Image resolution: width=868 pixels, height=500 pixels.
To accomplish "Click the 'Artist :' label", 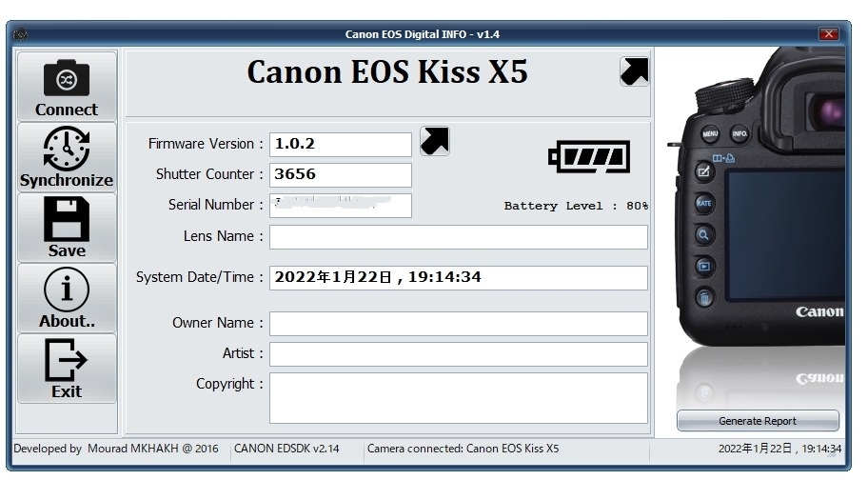I will (x=243, y=353).
